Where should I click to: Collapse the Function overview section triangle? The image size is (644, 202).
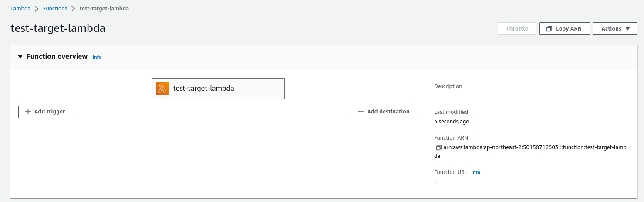click(20, 57)
